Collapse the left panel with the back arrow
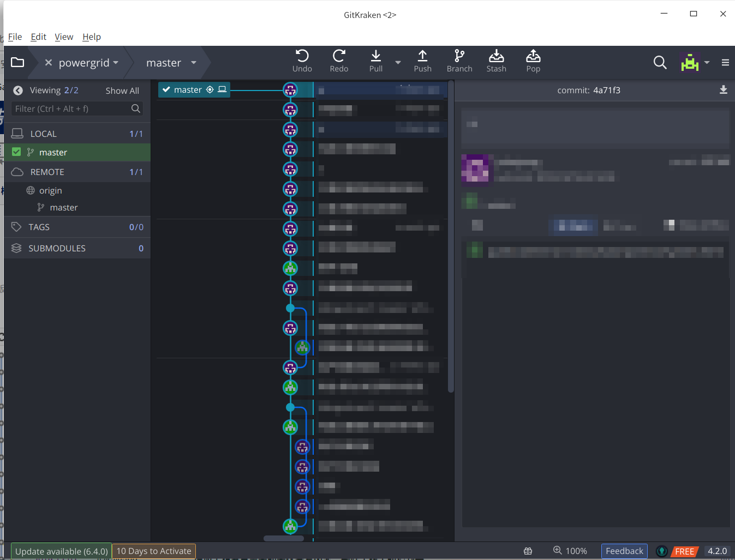The width and height of the screenshot is (735, 560). [18, 91]
